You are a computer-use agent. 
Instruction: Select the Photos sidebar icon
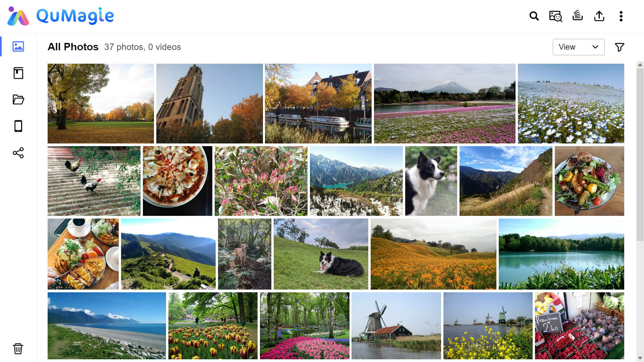[18, 46]
